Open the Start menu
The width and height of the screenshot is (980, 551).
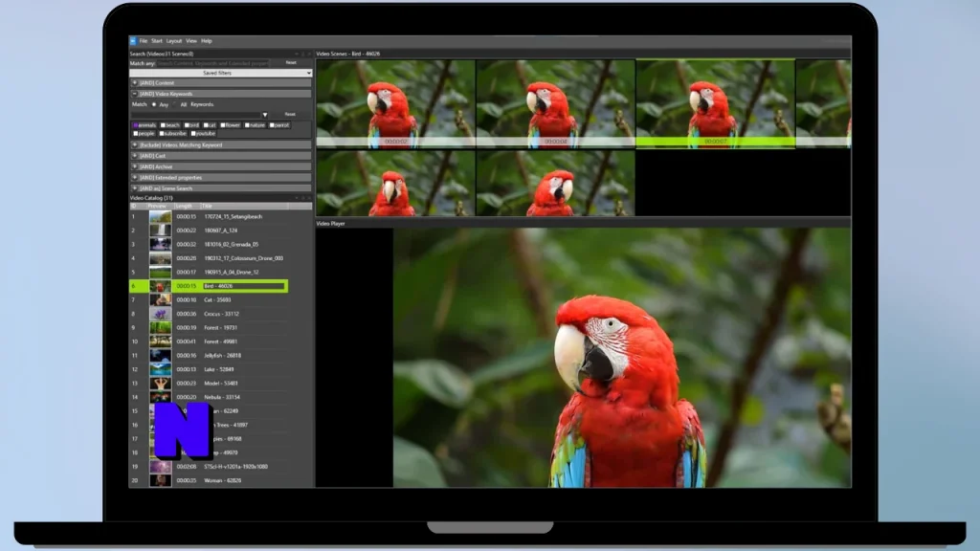click(x=156, y=40)
